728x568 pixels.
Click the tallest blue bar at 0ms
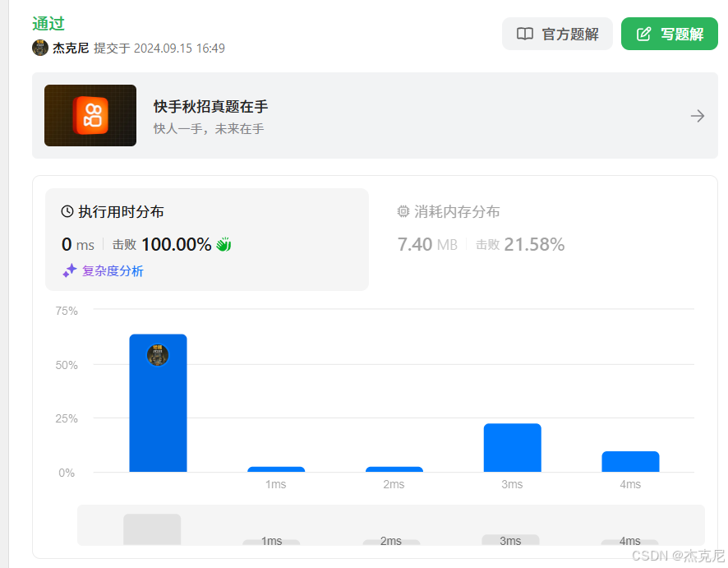pyautogui.click(x=159, y=403)
